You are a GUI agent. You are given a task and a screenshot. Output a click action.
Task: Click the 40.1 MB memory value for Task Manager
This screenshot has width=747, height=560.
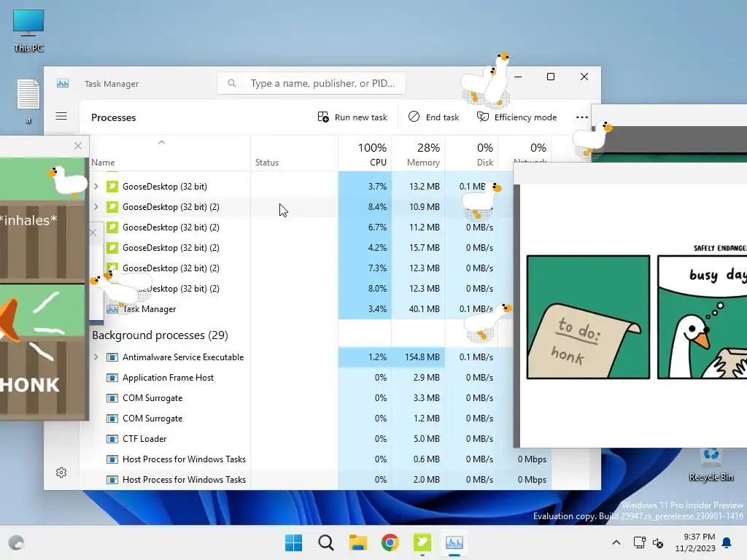pos(418,309)
